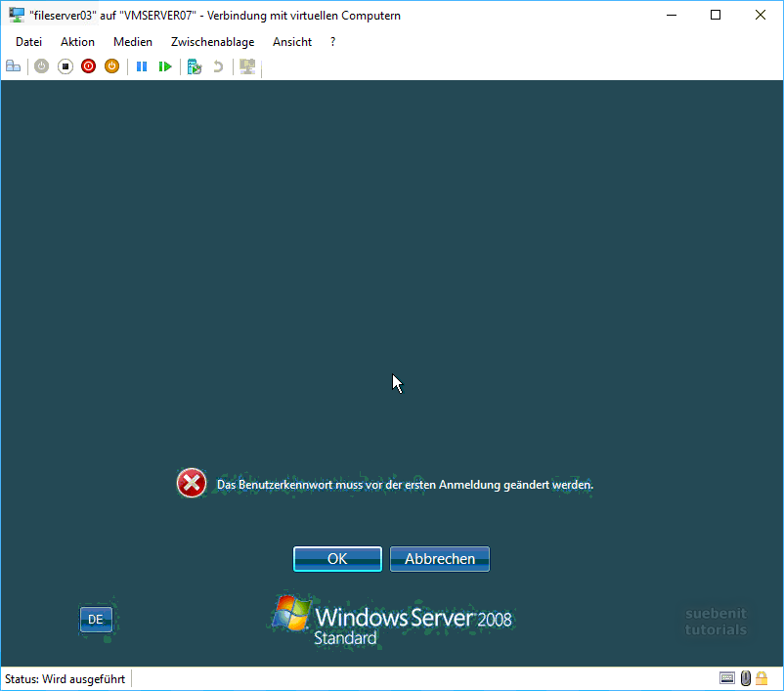Revert the VM using the undo arrow icon

tap(217, 66)
